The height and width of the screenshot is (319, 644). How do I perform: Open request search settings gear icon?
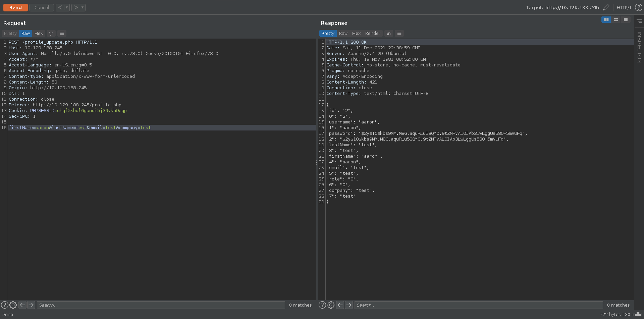(13, 305)
